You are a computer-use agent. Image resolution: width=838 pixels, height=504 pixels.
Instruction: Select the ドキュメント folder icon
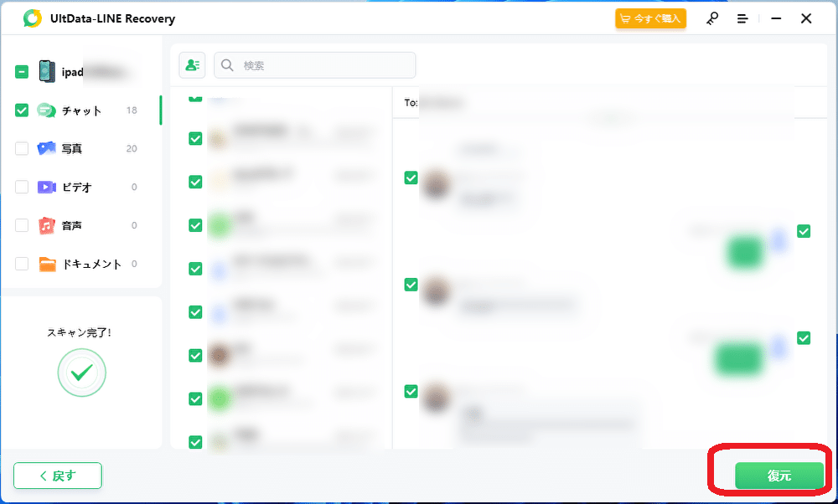pos(47,264)
